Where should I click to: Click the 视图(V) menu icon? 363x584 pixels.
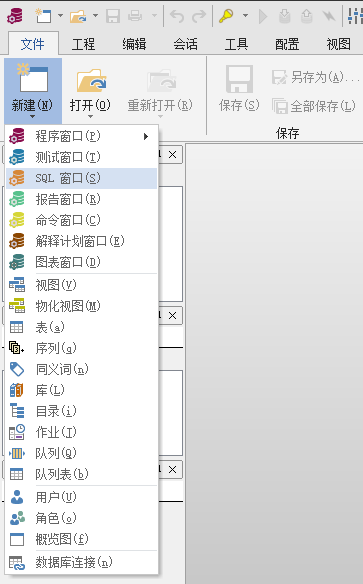17,285
